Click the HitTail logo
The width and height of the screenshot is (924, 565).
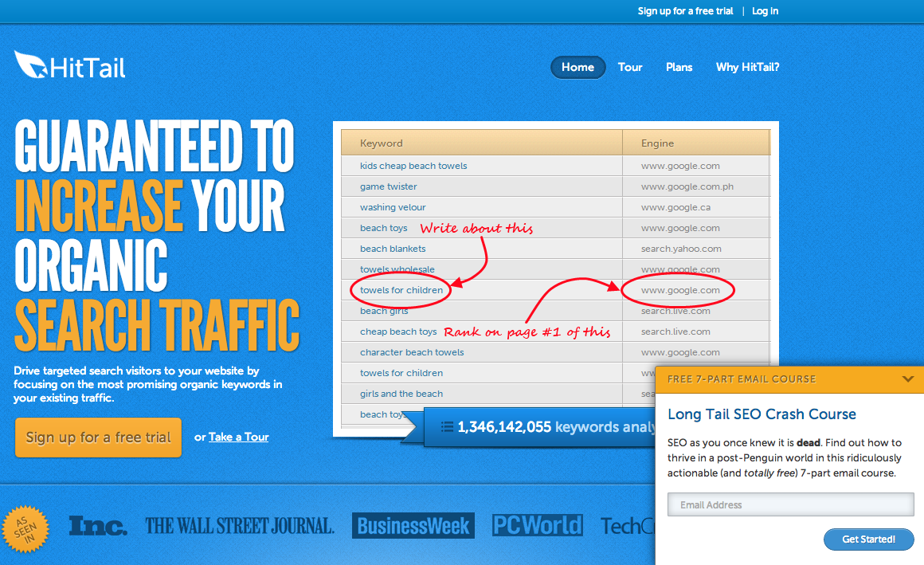coord(70,66)
